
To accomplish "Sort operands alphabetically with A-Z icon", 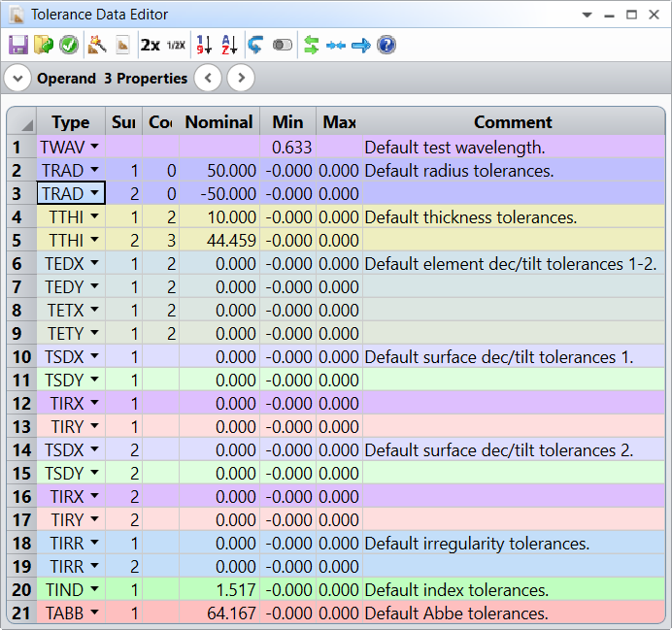I will coord(229,45).
